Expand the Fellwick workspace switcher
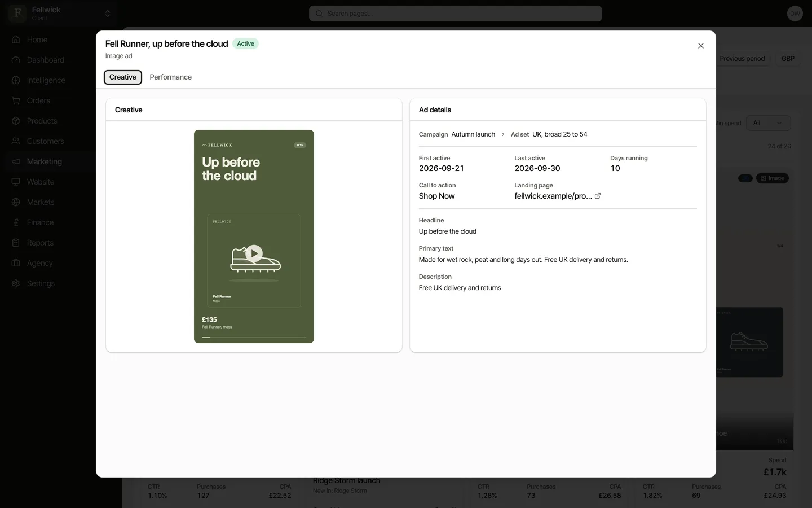 pyautogui.click(x=60, y=14)
